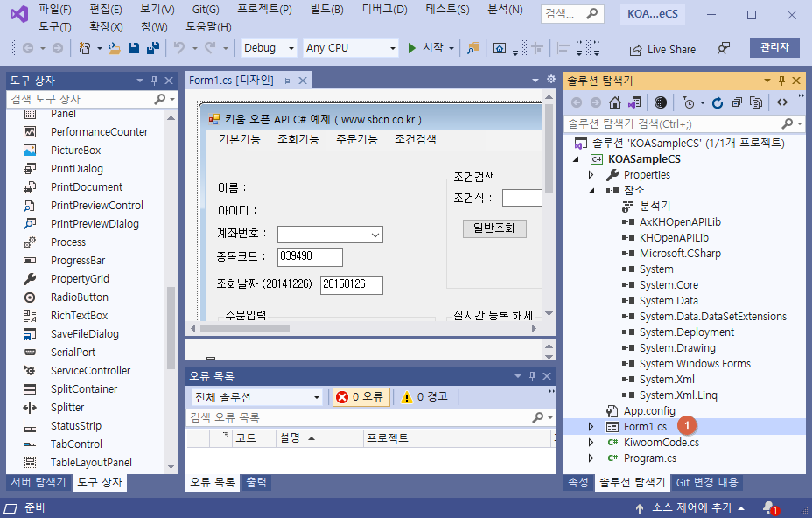Select ProgressBar in the toolbox

point(78,261)
